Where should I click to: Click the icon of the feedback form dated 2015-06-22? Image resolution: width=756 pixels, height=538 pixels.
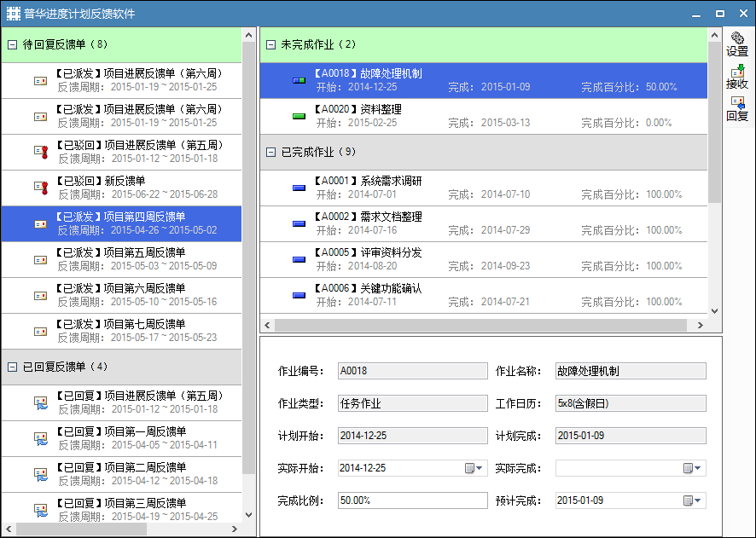click(41, 188)
